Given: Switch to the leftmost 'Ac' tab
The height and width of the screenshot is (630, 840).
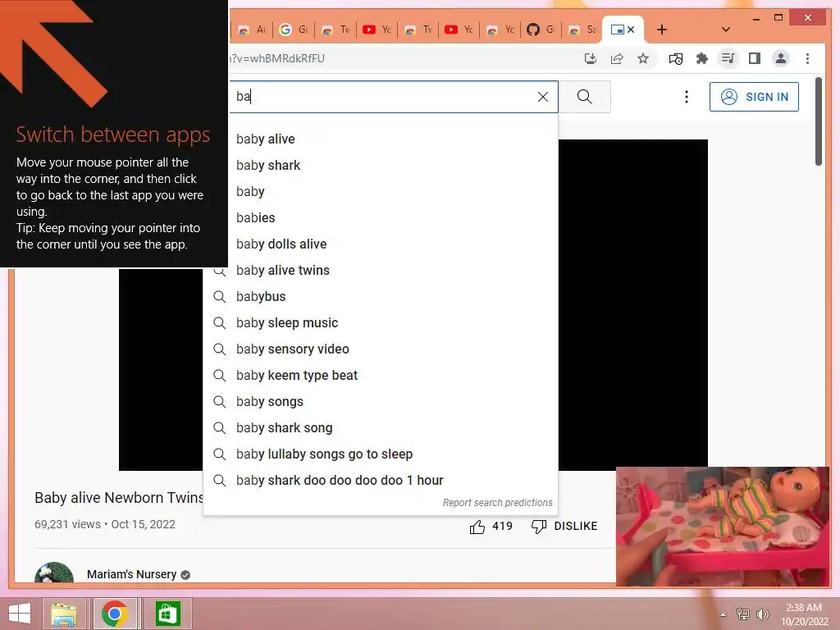Looking at the screenshot, I should click(x=253, y=30).
